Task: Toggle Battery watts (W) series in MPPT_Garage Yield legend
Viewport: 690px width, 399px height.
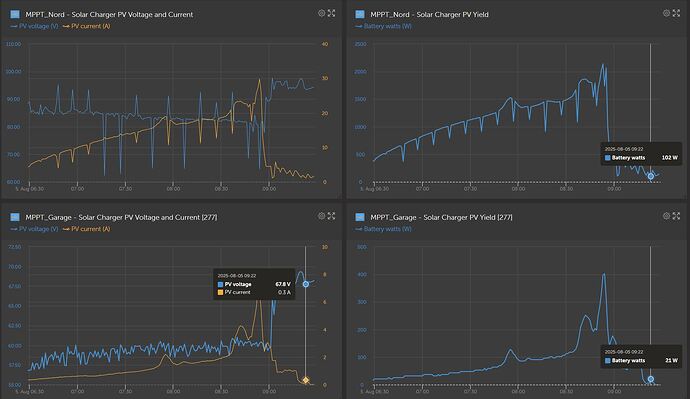Action: (x=383, y=229)
